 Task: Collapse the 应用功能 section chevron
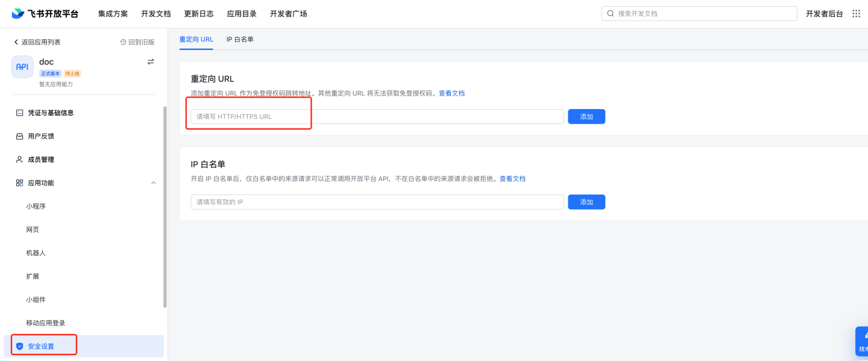pos(153,183)
